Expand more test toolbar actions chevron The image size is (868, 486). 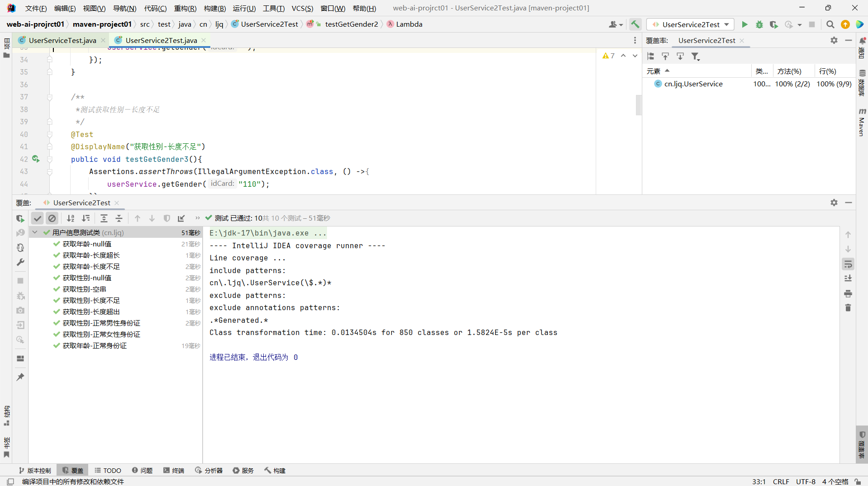[x=198, y=218]
